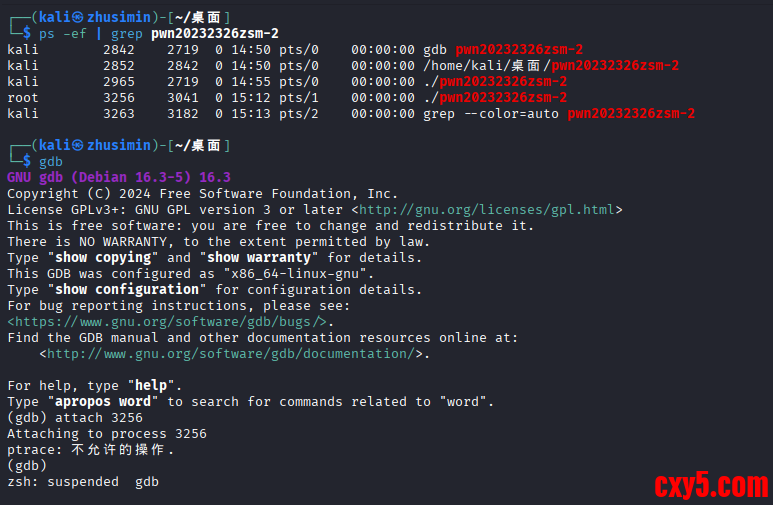
Task: Click the cxy5.com red watermark
Action: tap(711, 486)
